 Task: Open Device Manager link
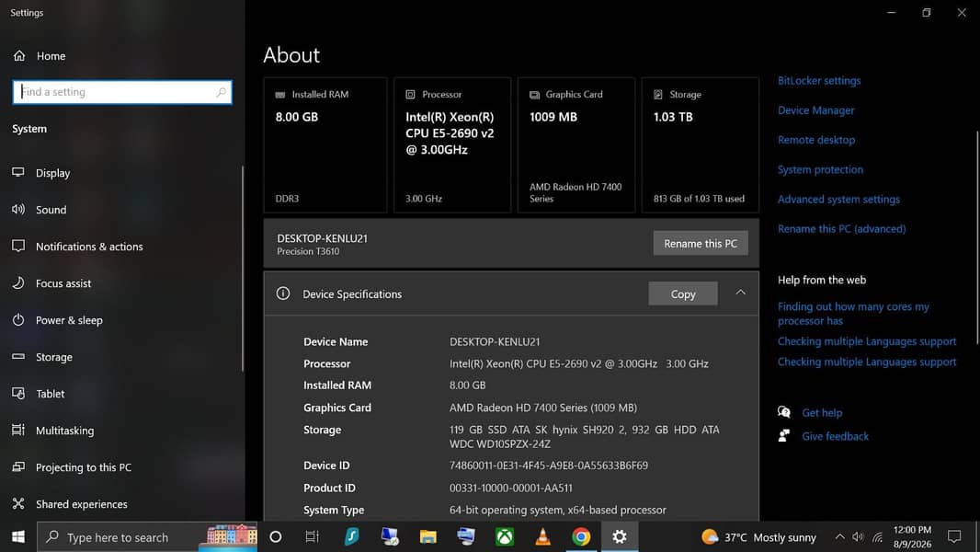tap(815, 110)
